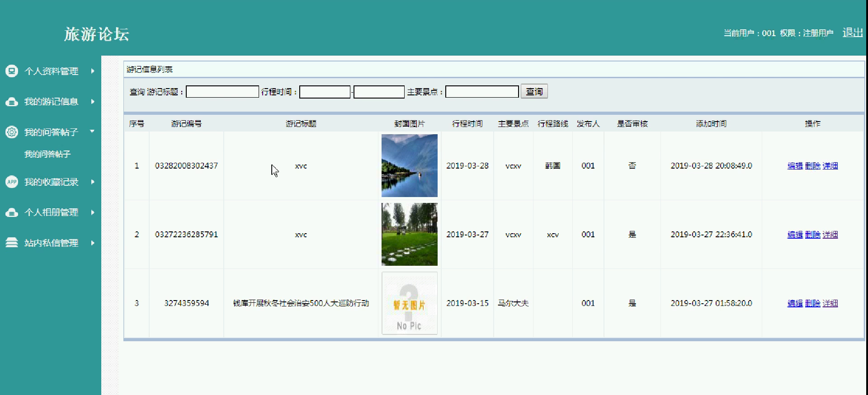Click the 查询 search button
The height and width of the screenshot is (395, 868).
(534, 92)
